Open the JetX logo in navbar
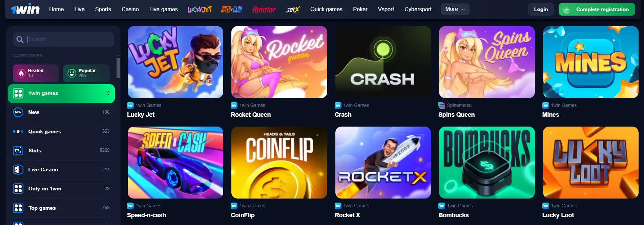This screenshot has height=225, width=644. click(293, 9)
